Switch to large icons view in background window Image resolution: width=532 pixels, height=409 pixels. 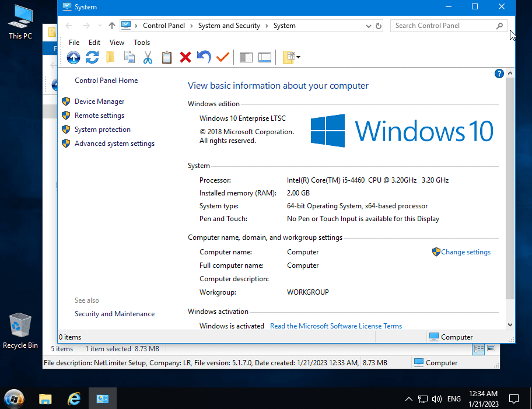pos(491,348)
